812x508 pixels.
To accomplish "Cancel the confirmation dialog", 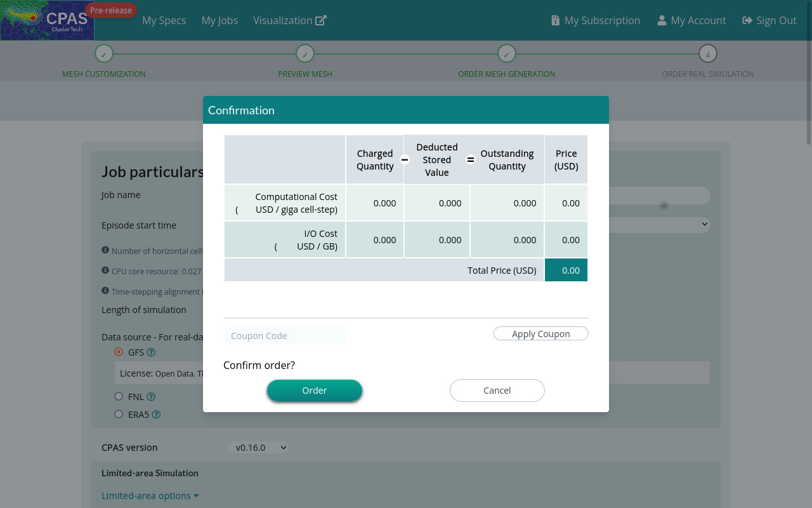I will pyautogui.click(x=497, y=391).
